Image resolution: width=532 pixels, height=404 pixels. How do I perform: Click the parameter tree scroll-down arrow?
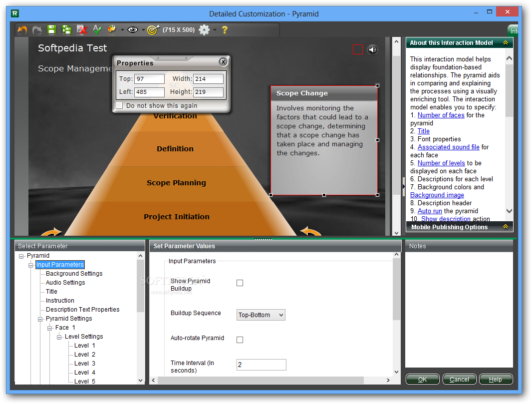tap(141, 381)
